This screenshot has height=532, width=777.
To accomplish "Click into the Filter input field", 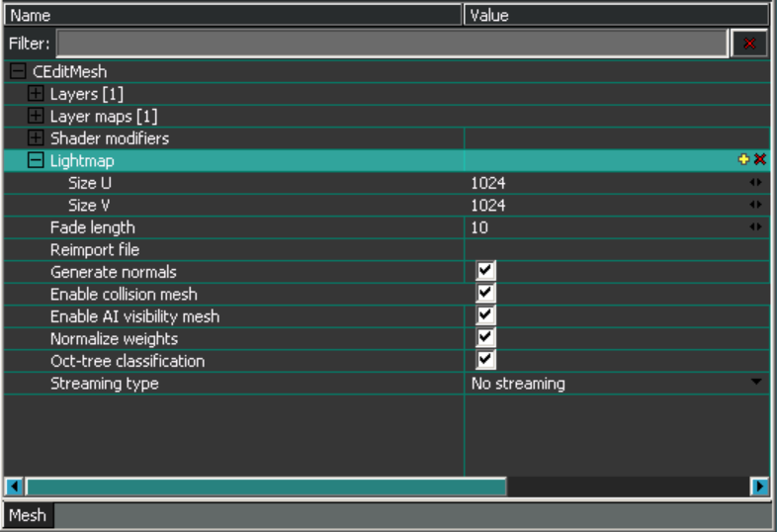I will (392, 44).
